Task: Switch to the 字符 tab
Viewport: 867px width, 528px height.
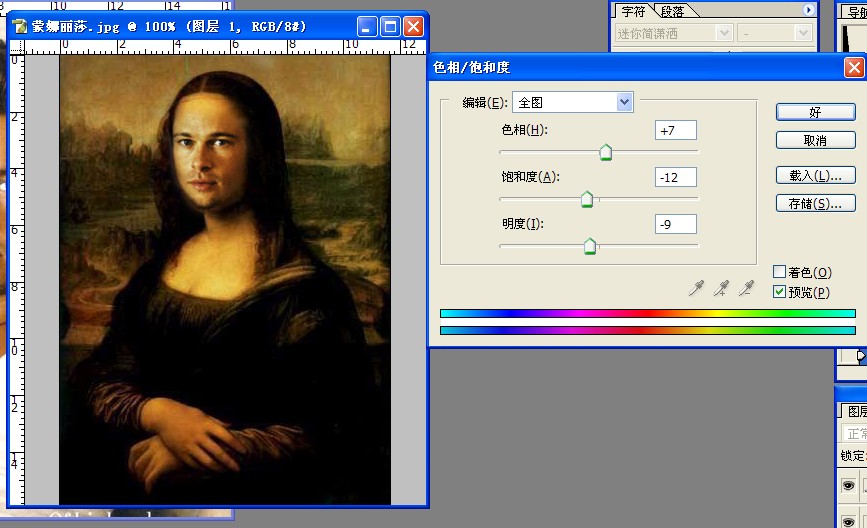Action: [x=633, y=11]
